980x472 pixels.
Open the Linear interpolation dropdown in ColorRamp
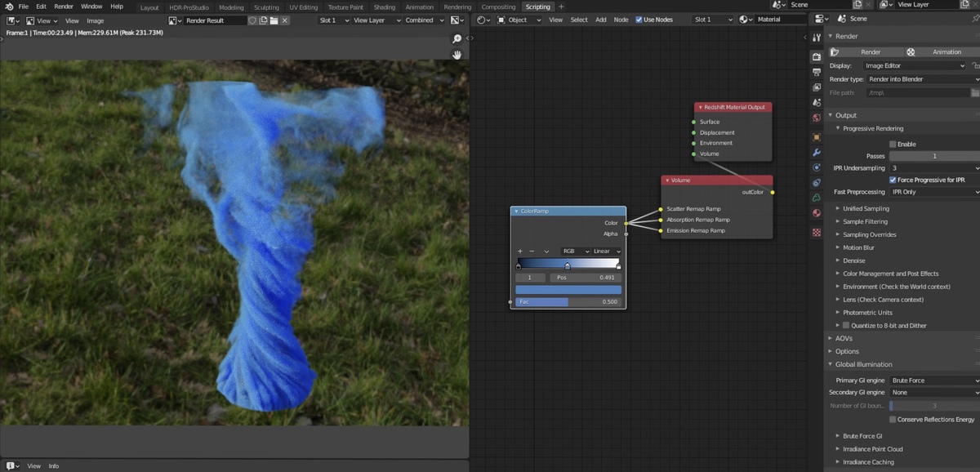click(x=606, y=252)
